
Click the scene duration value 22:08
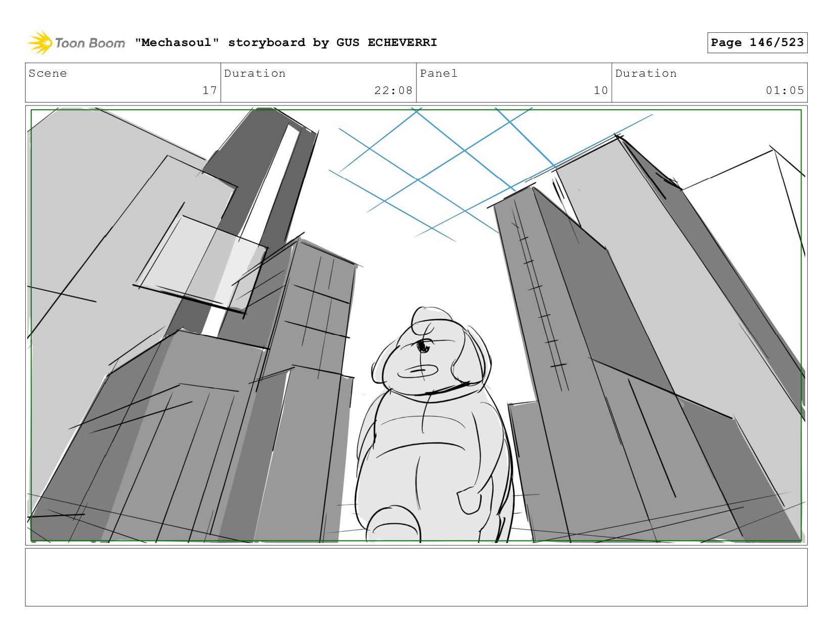pos(393,90)
